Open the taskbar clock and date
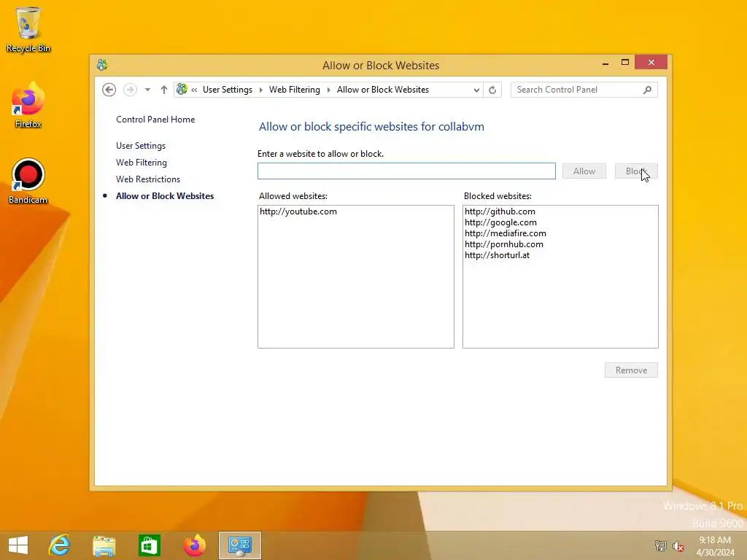 coord(715,546)
